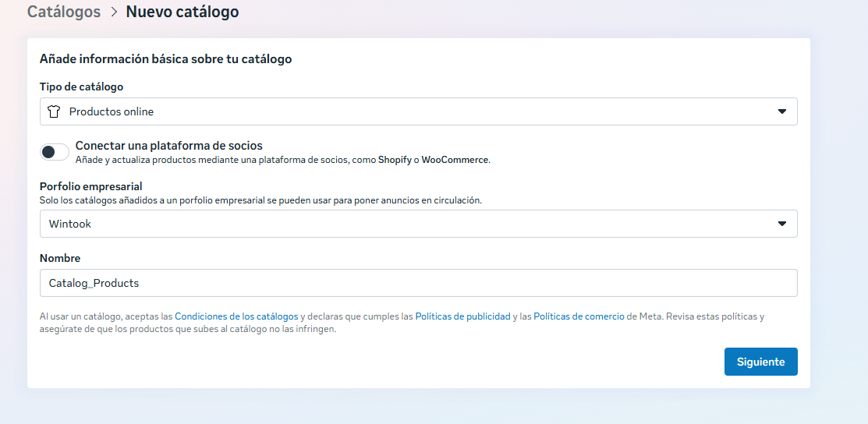
Task: Click the 'Conectar una plataforma de socios' label
Action: point(168,146)
